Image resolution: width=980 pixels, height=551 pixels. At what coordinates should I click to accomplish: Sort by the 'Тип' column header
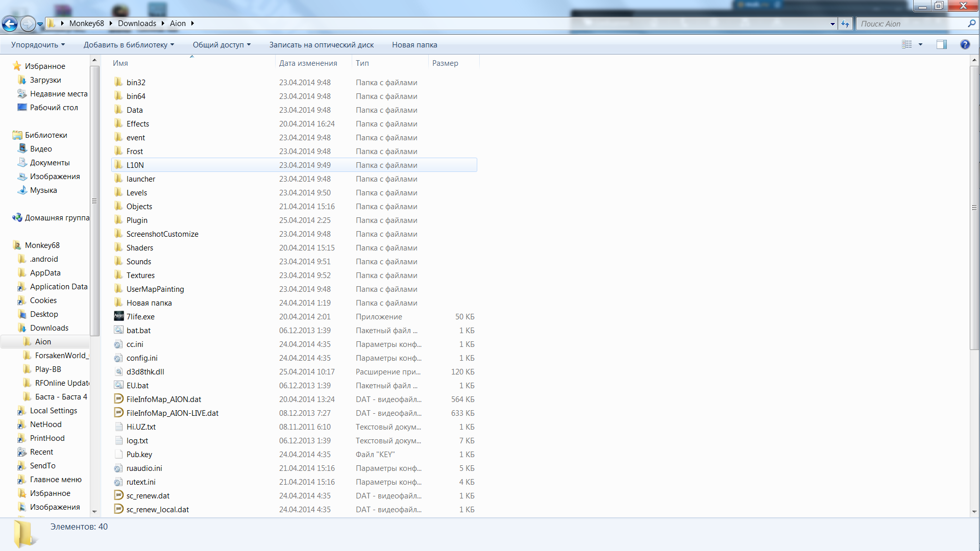[390, 63]
